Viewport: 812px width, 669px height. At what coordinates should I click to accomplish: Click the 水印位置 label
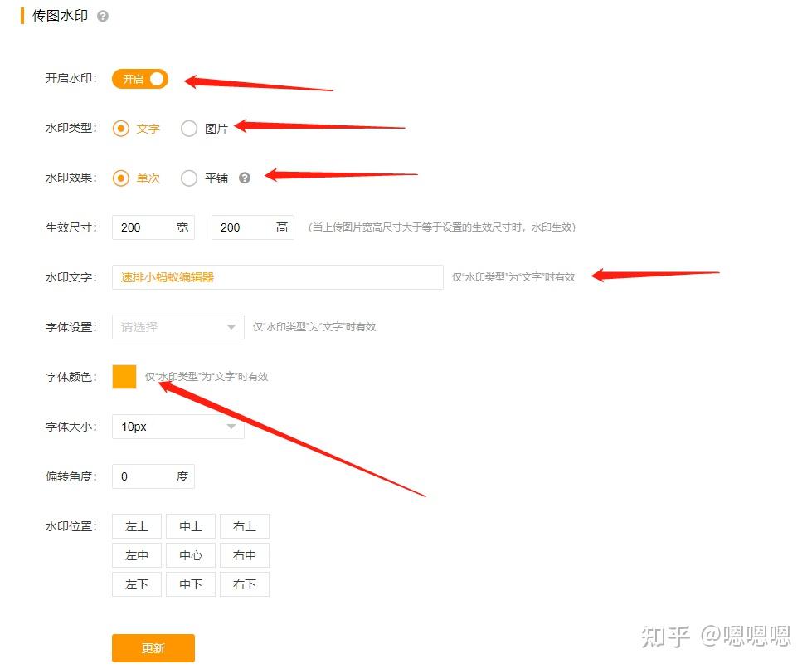tap(71, 526)
